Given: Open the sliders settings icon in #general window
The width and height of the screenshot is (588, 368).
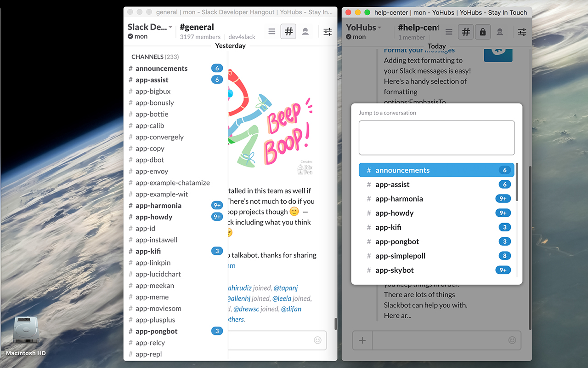Looking at the screenshot, I should 328,32.
